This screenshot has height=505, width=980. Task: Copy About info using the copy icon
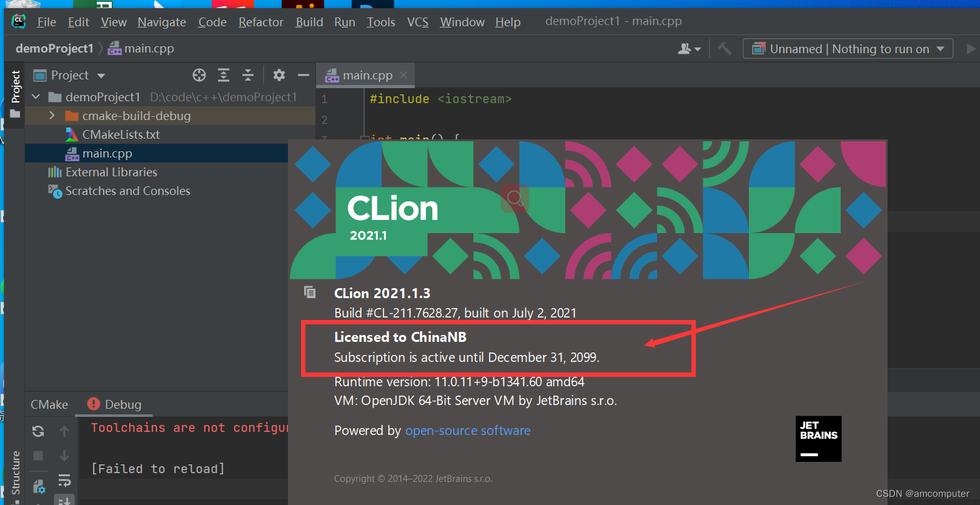pos(310,292)
